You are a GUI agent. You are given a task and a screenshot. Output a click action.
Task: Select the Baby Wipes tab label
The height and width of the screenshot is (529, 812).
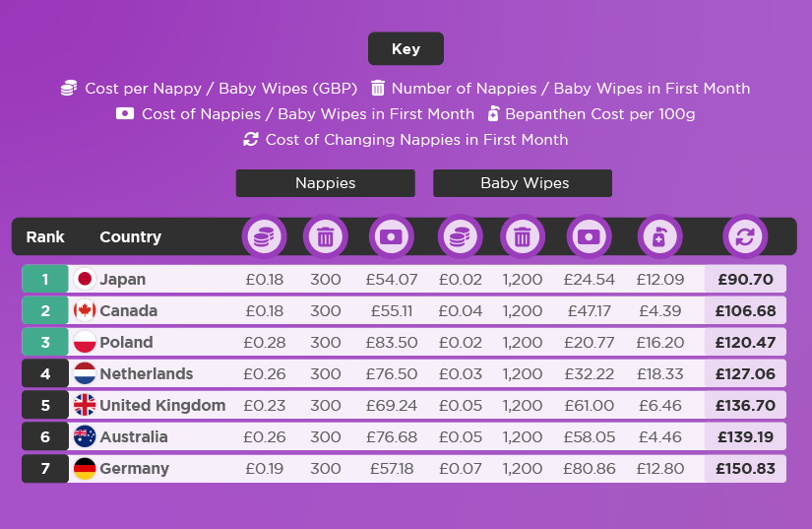pyautogui.click(x=523, y=183)
